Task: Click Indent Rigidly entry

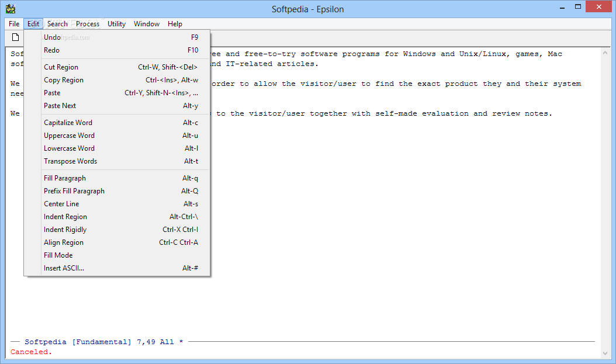Action: click(117, 230)
